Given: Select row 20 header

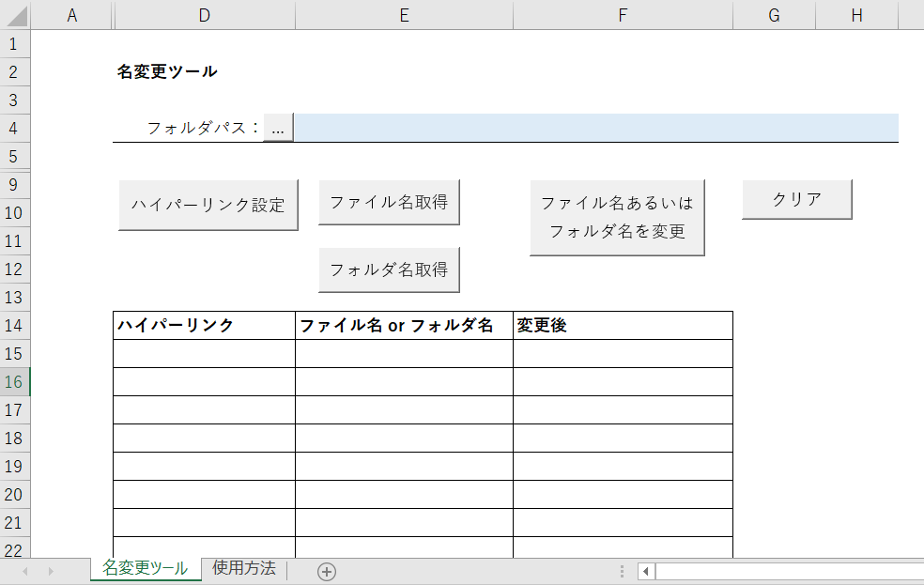Looking at the screenshot, I should click(x=14, y=494).
